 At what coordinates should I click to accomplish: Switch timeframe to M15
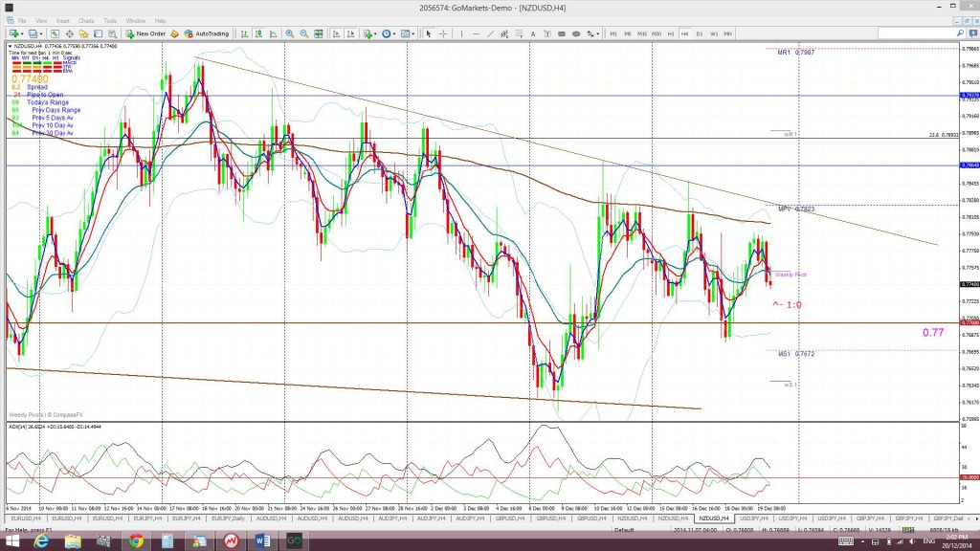pos(642,33)
